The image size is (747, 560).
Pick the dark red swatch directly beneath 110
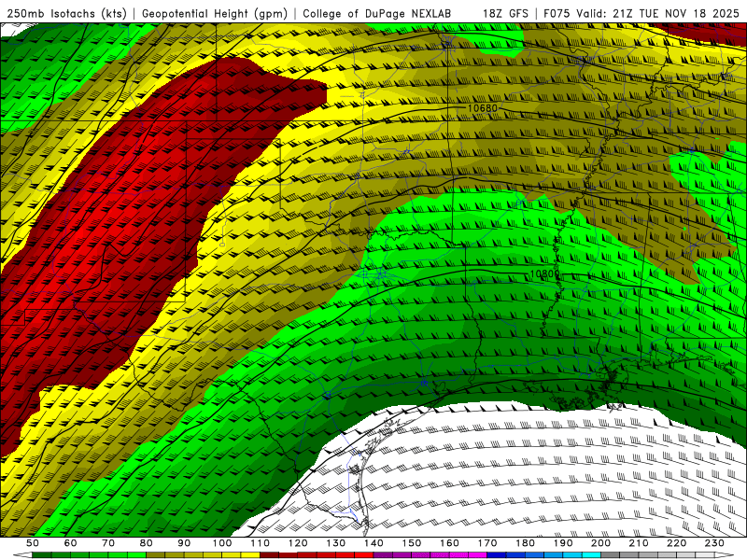269,555
